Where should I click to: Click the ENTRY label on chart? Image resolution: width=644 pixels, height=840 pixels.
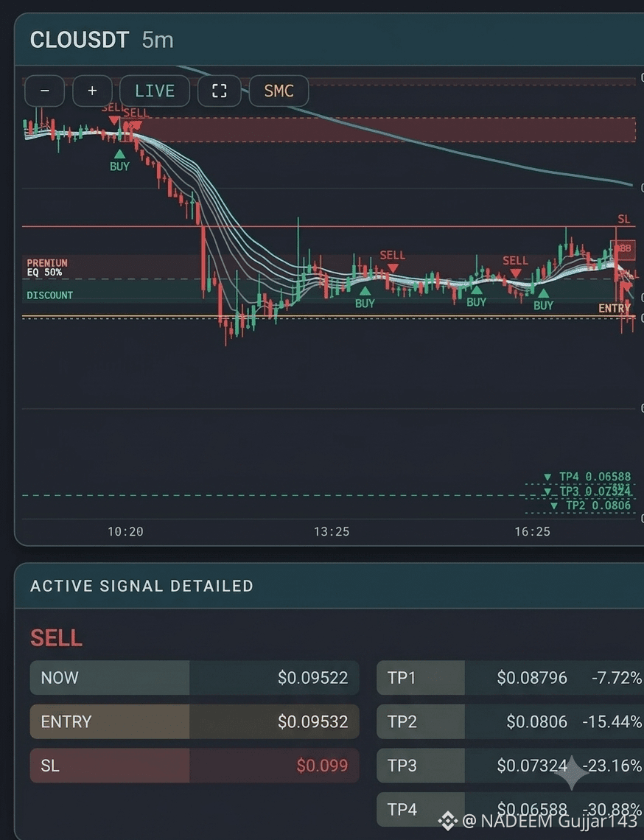pyautogui.click(x=614, y=308)
